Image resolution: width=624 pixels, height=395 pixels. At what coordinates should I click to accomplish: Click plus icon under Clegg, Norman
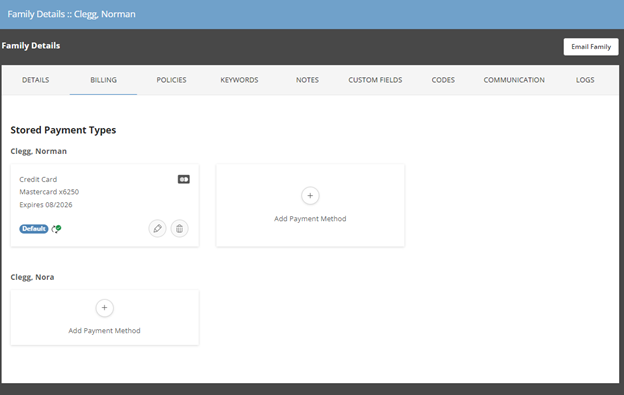click(x=310, y=196)
